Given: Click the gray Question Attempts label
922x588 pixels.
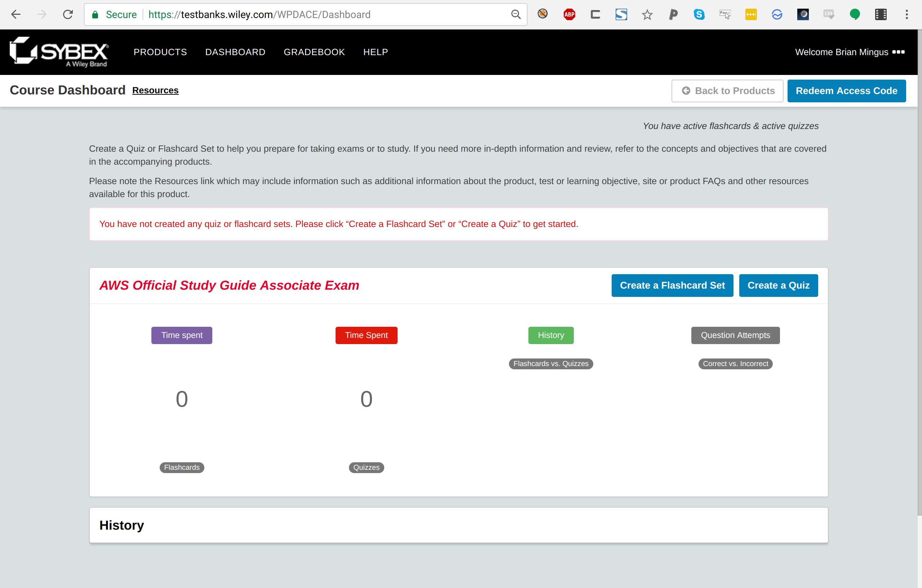Looking at the screenshot, I should coord(735,335).
